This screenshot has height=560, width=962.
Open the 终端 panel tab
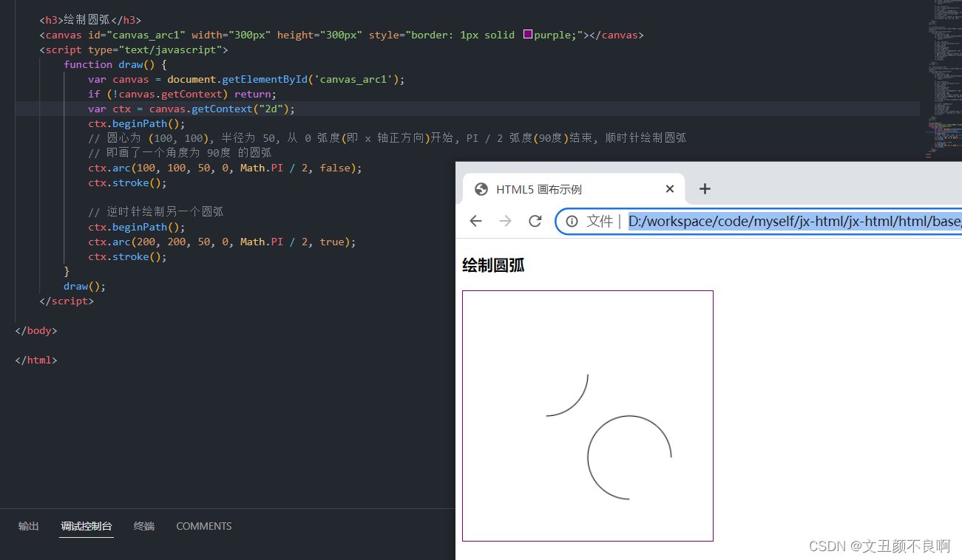point(143,526)
